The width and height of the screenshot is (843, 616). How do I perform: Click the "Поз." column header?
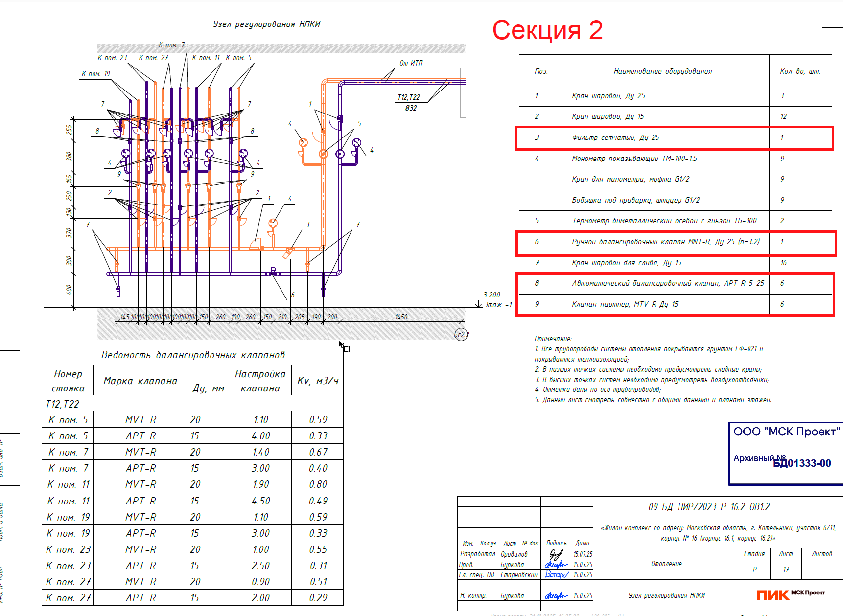pyautogui.click(x=541, y=71)
